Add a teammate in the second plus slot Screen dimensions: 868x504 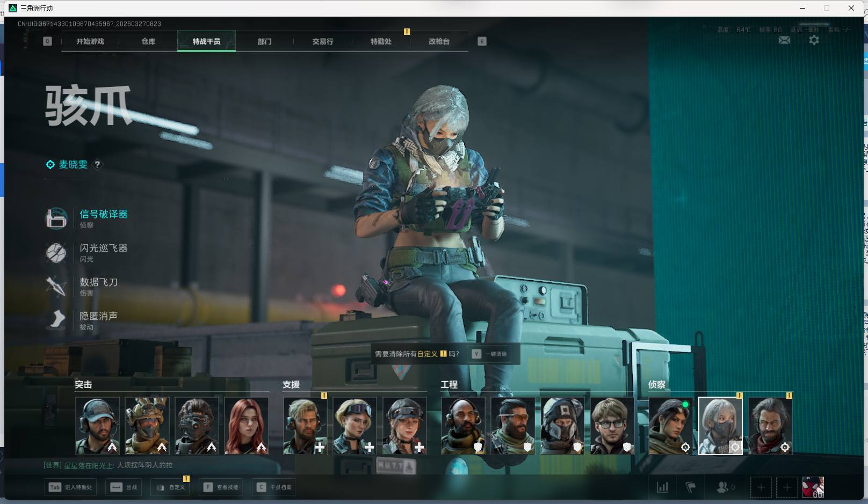[787, 487]
